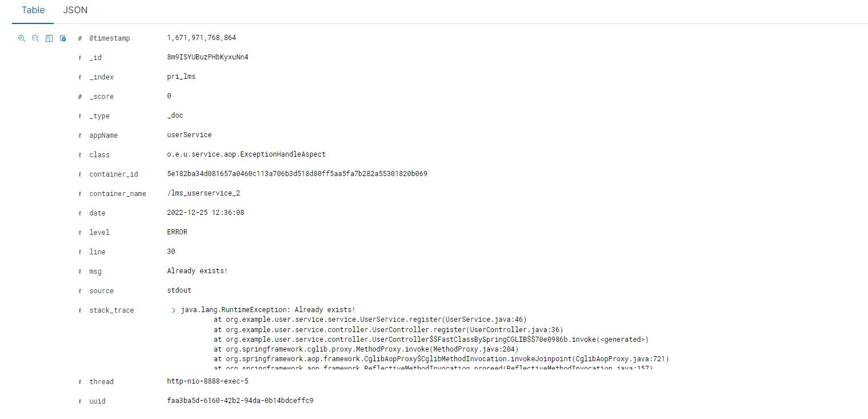Click the ERROR level value
This screenshot has width=868, height=419.
(x=177, y=232)
